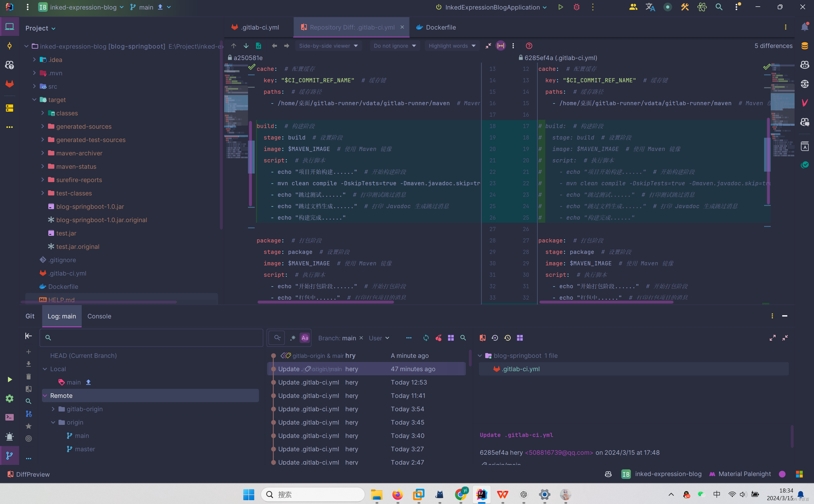This screenshot has width=814, height=504.
Task: Open the Branch: main filter
Action: pos(336,338)
